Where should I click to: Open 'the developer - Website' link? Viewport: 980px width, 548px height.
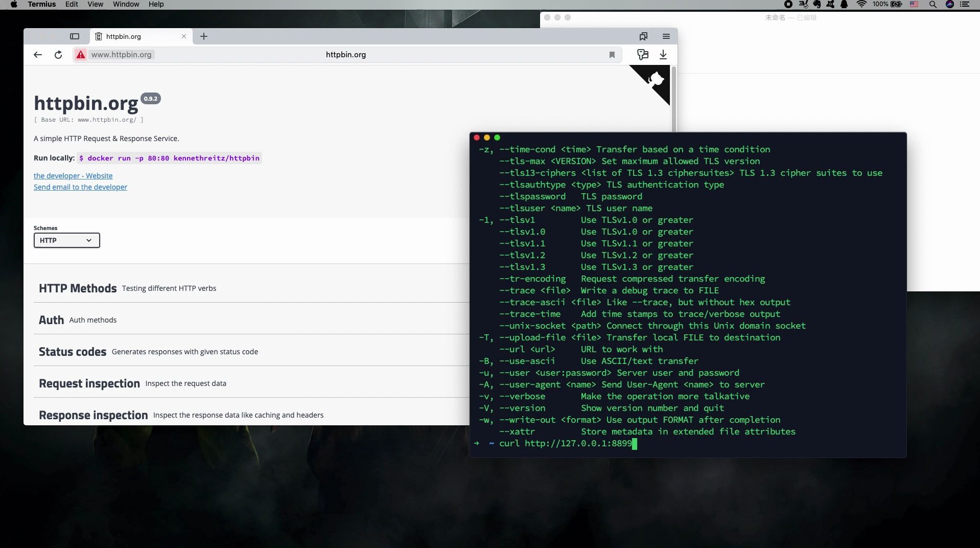[73, 175]
